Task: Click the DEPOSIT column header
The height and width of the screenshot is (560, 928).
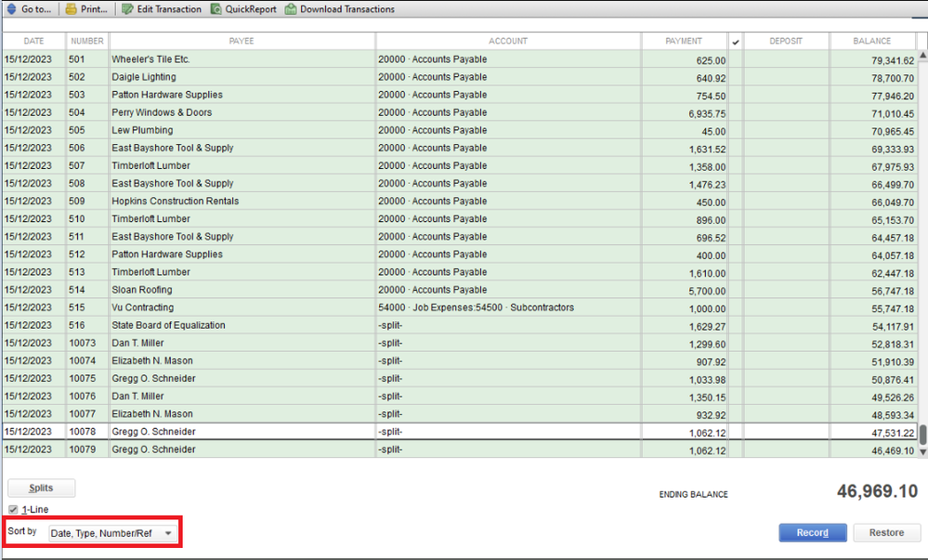Action: click(786, 41)
